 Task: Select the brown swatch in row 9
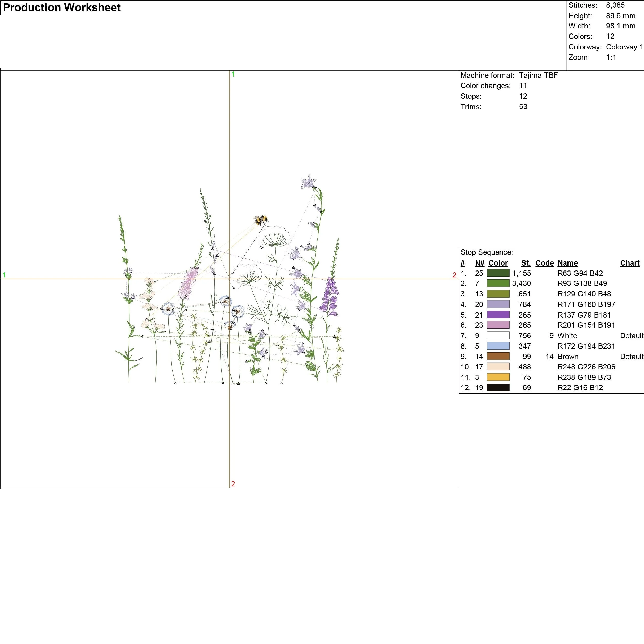(x=498, y=356)
